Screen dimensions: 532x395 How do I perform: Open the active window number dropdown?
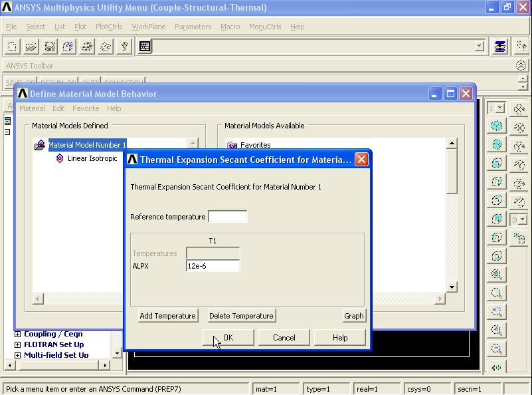500,108
